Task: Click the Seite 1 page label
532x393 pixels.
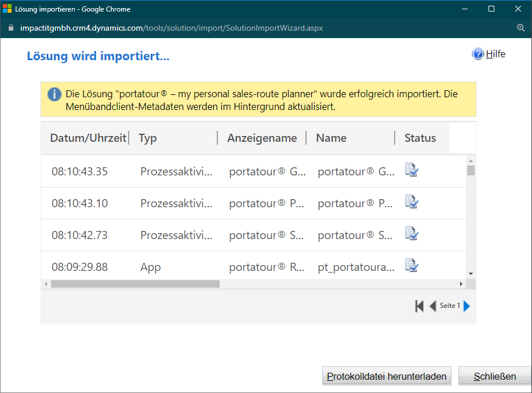Action: coord(450,306)
